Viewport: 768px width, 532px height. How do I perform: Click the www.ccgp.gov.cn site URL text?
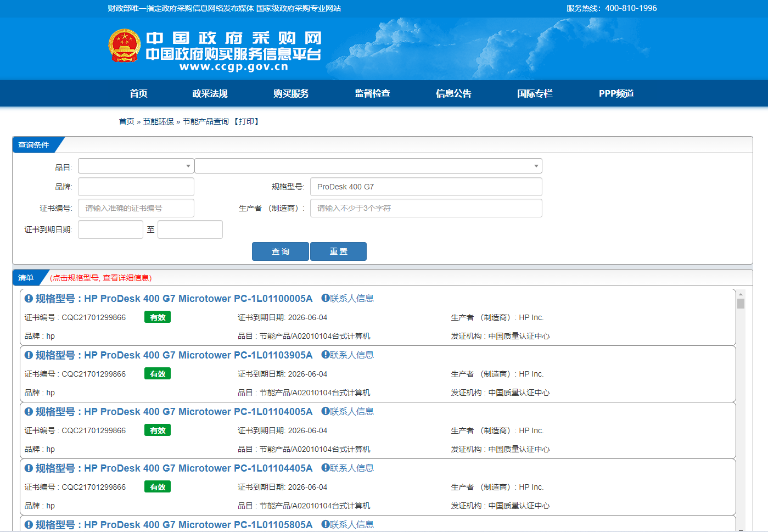(234, 66)
